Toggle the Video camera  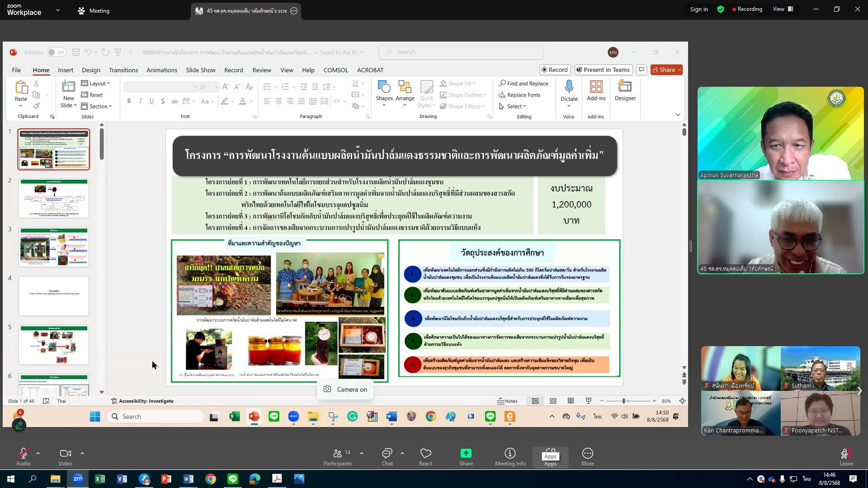tap(65, 454)
